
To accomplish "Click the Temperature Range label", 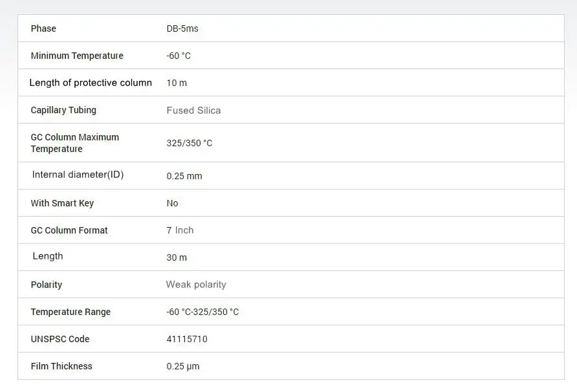I will point(71,312).
